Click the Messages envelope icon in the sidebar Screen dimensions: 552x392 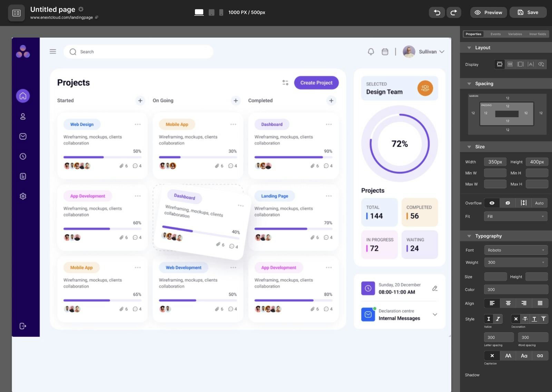(23, 136)
